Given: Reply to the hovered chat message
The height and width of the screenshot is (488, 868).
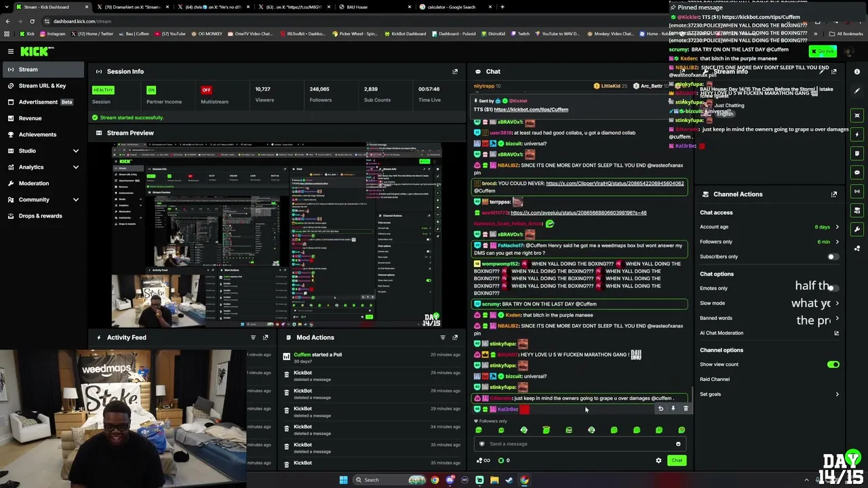Looking at the screenshot, I should pyautogui.click(x=660, y=409).
